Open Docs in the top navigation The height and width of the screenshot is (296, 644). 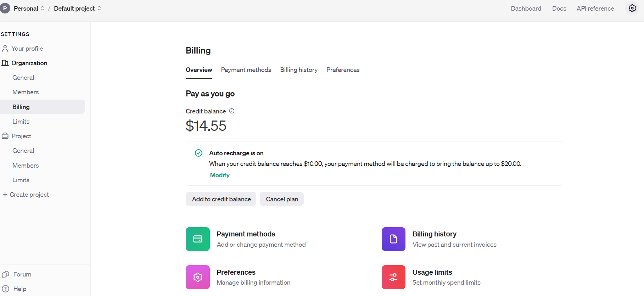coord(559,9)
